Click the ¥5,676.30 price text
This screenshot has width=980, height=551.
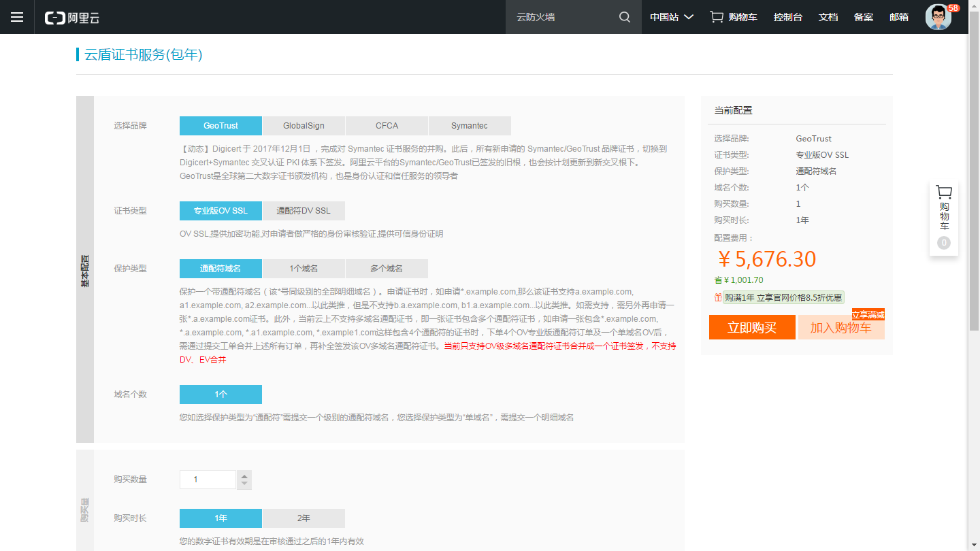[x=767, y=259]
